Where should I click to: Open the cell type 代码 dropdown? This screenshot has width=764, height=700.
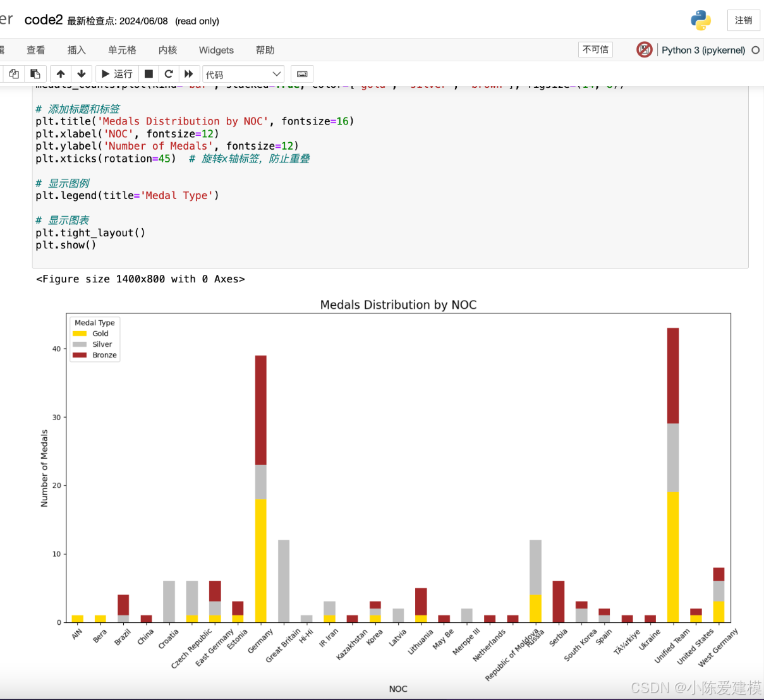pyautogui.click(x=243, y=75)
